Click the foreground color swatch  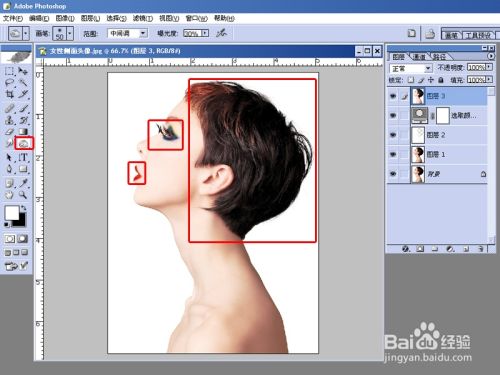[11, 213]
